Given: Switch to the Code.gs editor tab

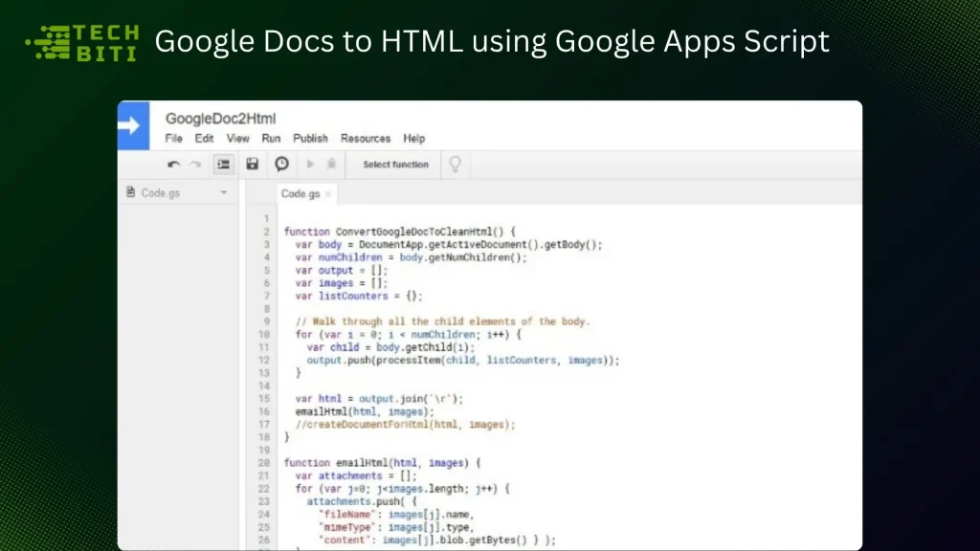Looking at the screenshot, I should 300,192.
